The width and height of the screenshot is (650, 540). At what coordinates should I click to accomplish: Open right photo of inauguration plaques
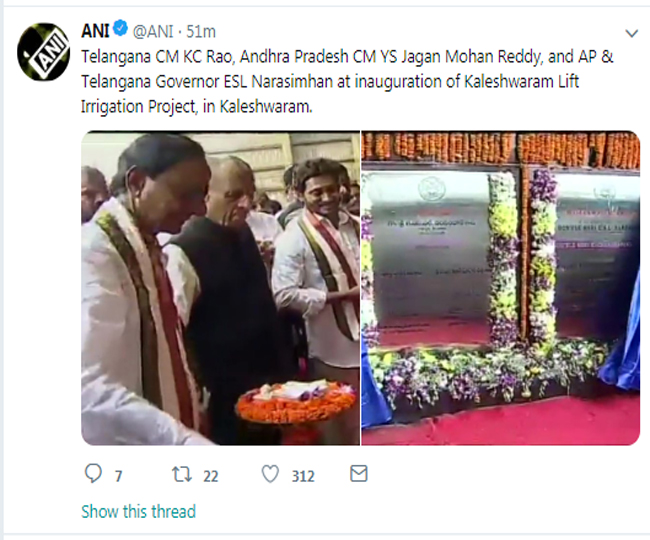coord(501,288)
